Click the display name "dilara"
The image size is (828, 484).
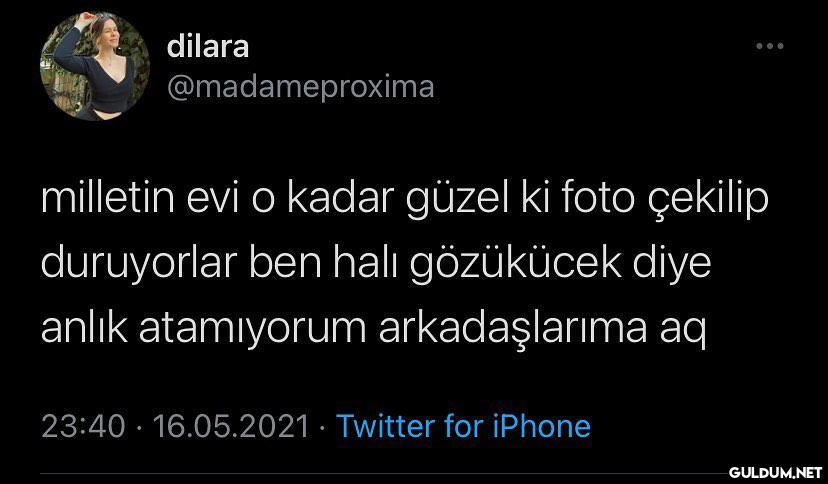click(208, 46)
